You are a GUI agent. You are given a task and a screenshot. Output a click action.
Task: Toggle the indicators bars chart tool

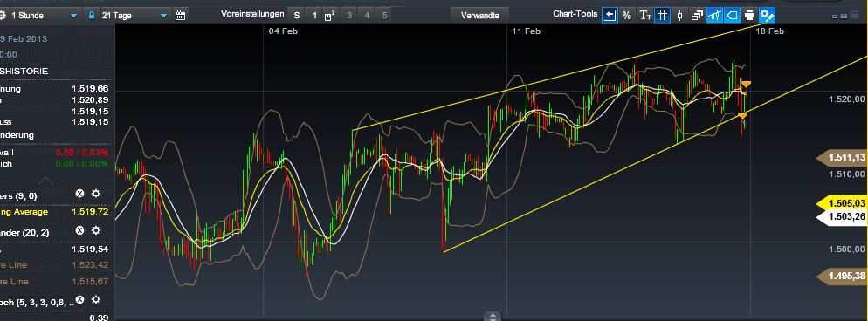714,16
